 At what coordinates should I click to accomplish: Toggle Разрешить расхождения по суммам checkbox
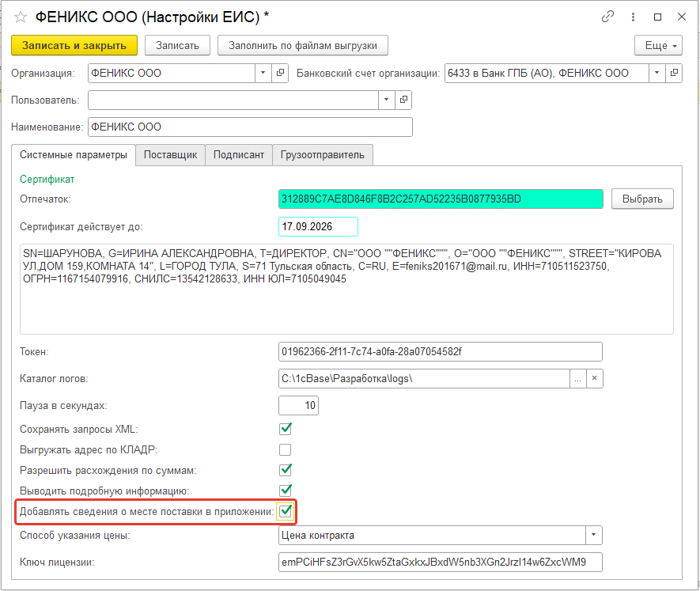(286, 470)
